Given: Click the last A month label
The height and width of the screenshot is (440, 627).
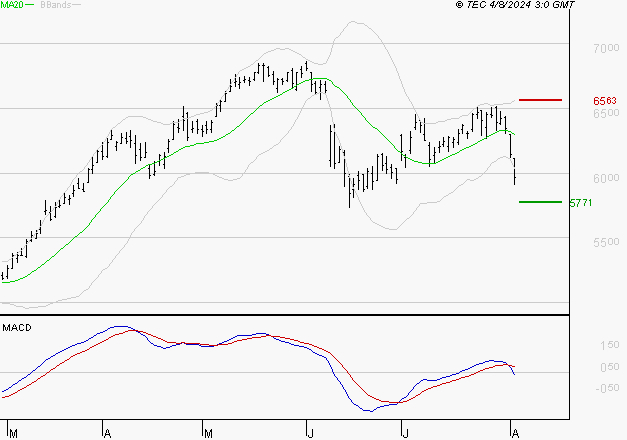Looking at the screenshot, I should [x=515, y=434].
